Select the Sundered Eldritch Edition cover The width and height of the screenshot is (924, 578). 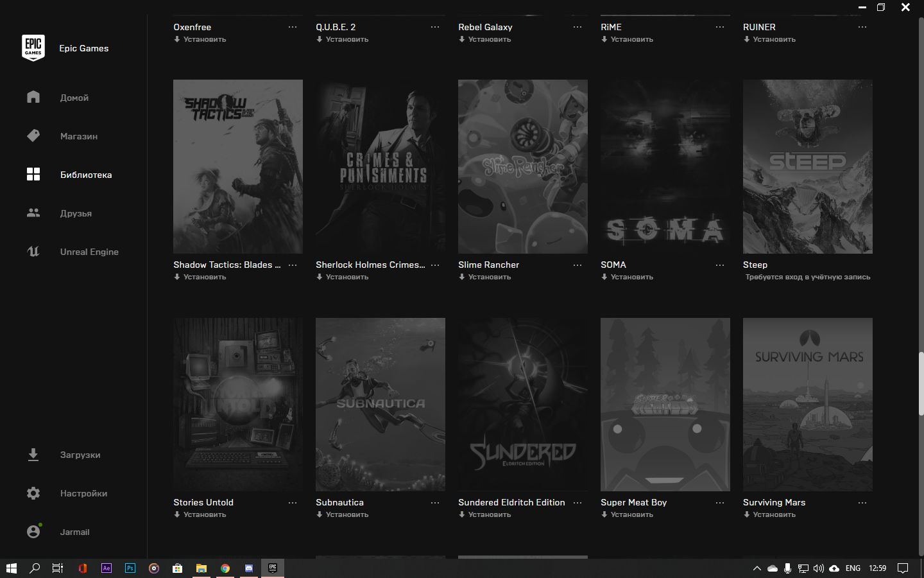[x=523, y=405]
